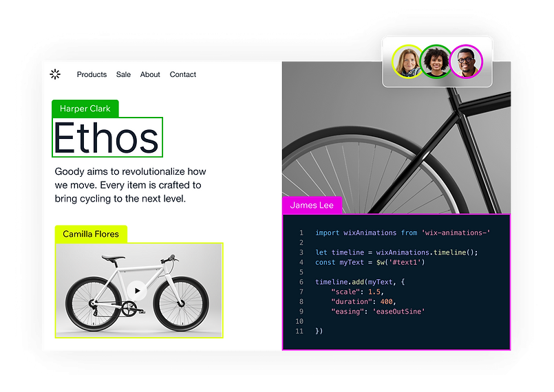Play the white bicycle video
This screenshot has width=554, height=392.
coord(137,291)
